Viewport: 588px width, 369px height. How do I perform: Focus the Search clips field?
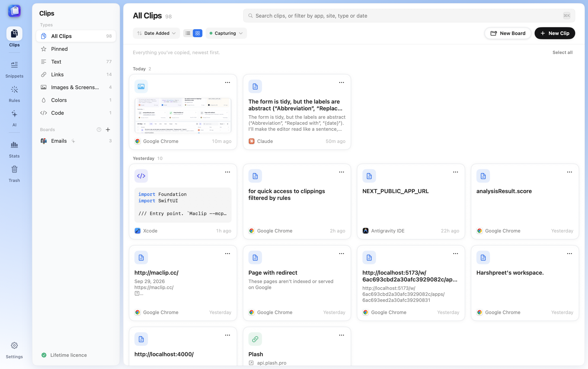(409, 16)
